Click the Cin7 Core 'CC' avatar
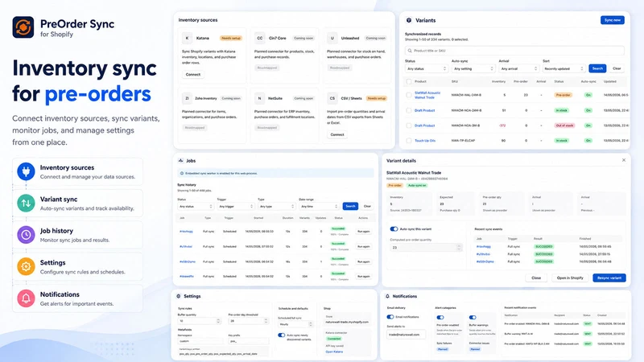644x362 pixels. 259,38
